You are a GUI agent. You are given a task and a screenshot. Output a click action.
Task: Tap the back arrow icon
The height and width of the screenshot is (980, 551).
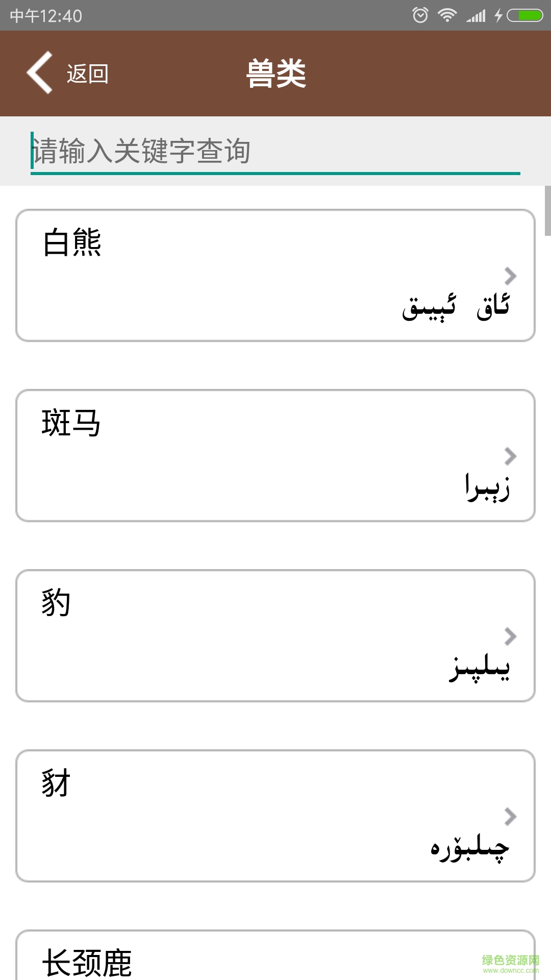pyautogui.click(x=40, y=73)
